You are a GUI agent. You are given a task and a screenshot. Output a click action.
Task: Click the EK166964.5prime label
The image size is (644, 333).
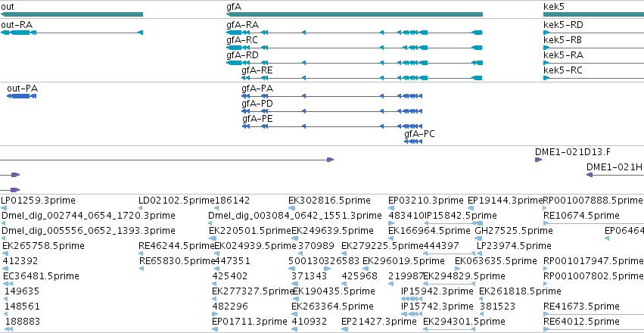click(429, 231)
